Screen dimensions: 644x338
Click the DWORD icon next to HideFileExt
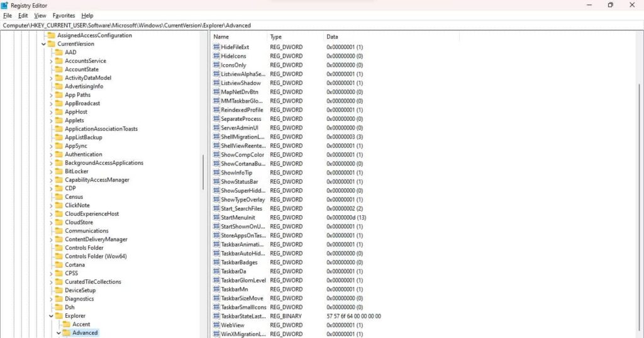point(216,47)
